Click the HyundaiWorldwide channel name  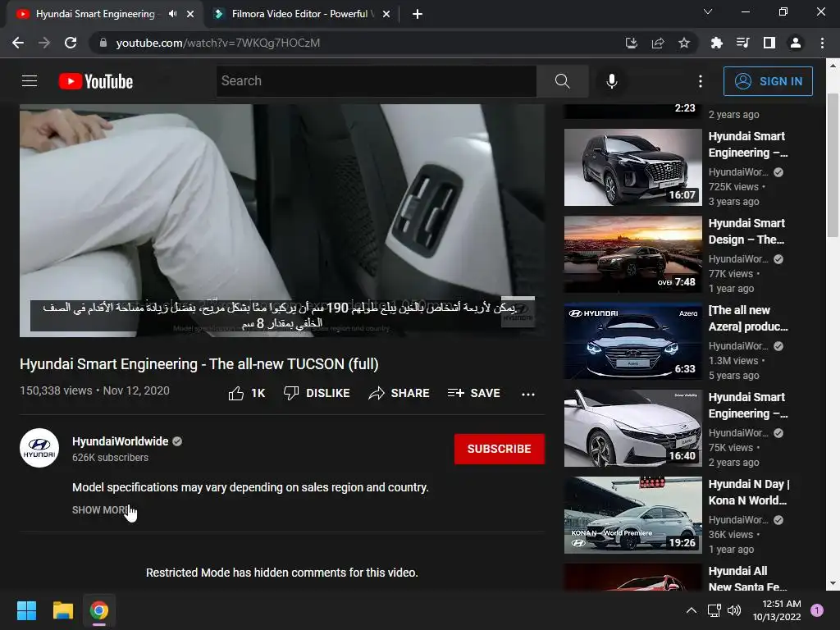pos(121,441)
